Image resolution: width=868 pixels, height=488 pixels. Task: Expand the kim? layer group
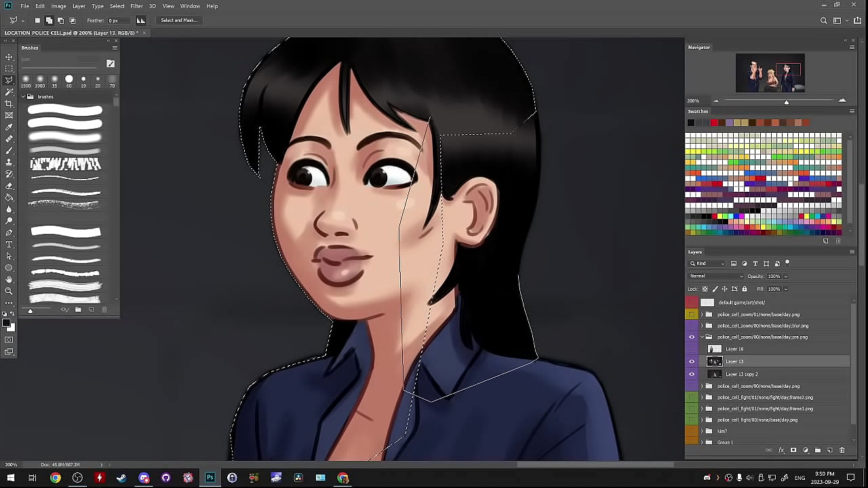(x=702, y=431)
